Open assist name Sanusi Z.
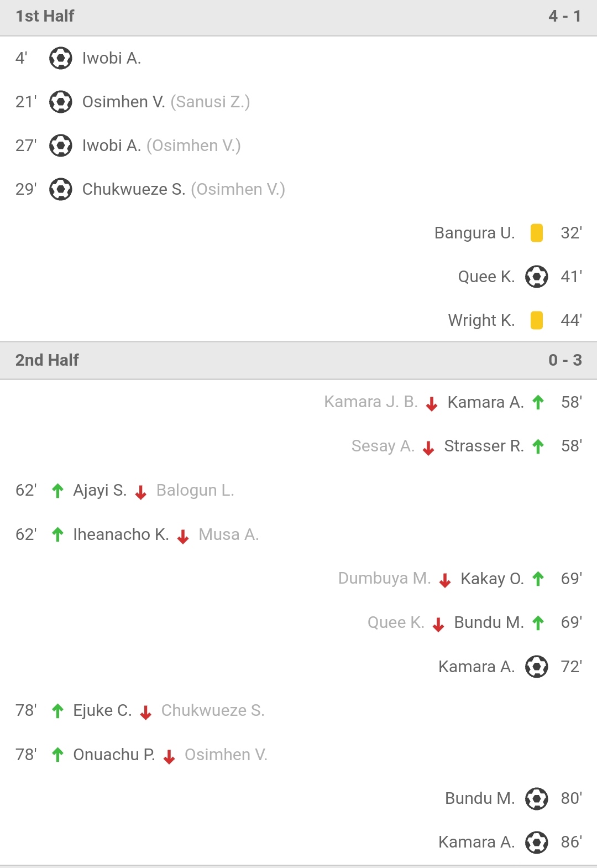Image resolution: width=597 pixels, height=868 pixels. 211,102
